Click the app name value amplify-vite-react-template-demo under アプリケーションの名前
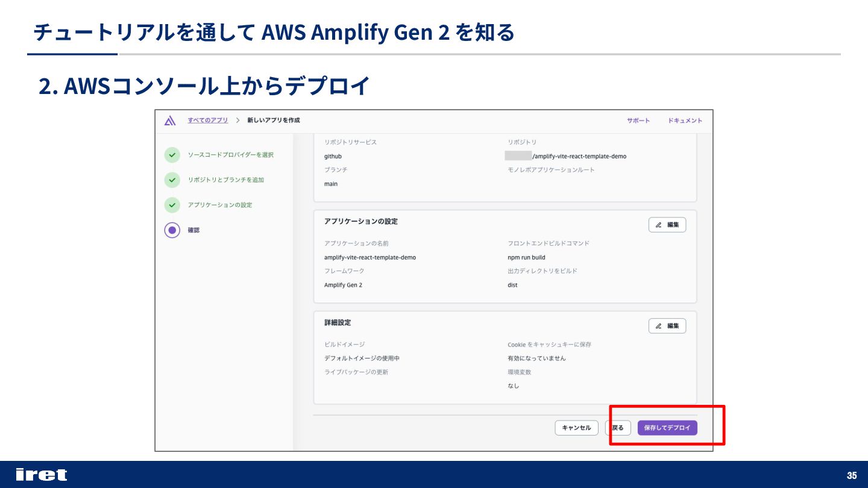Screen dimensions: 868x488 click(x=370, y=257)
